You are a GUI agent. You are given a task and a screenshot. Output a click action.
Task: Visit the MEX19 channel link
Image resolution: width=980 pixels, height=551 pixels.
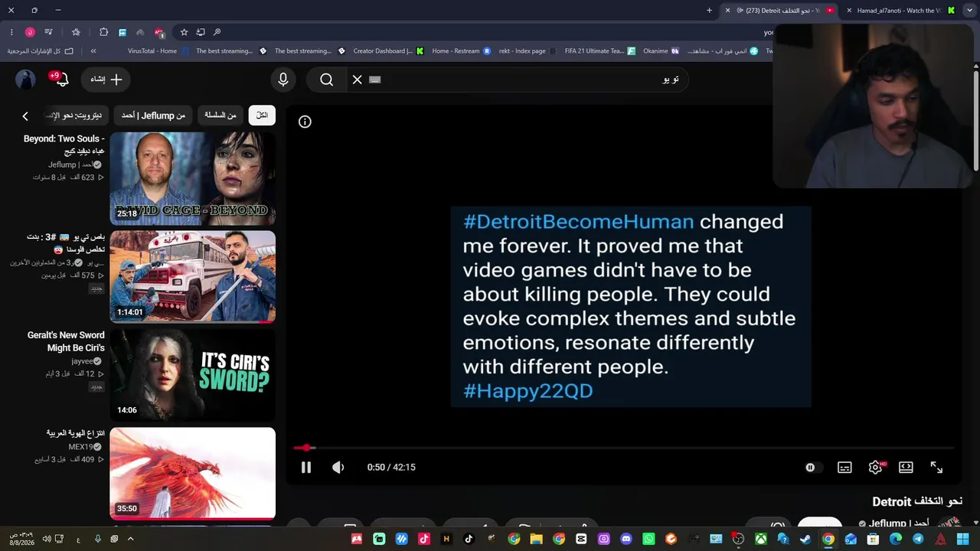pos(80,447)
